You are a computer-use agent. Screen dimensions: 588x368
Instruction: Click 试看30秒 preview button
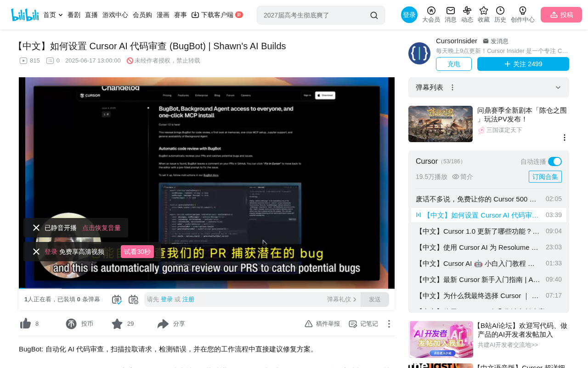tap(137, 252)
